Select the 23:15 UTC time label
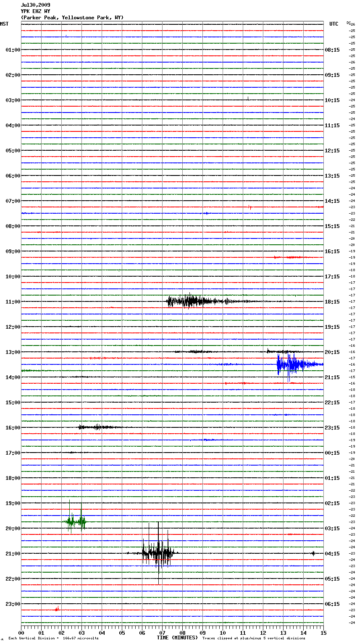 point(332,428)
